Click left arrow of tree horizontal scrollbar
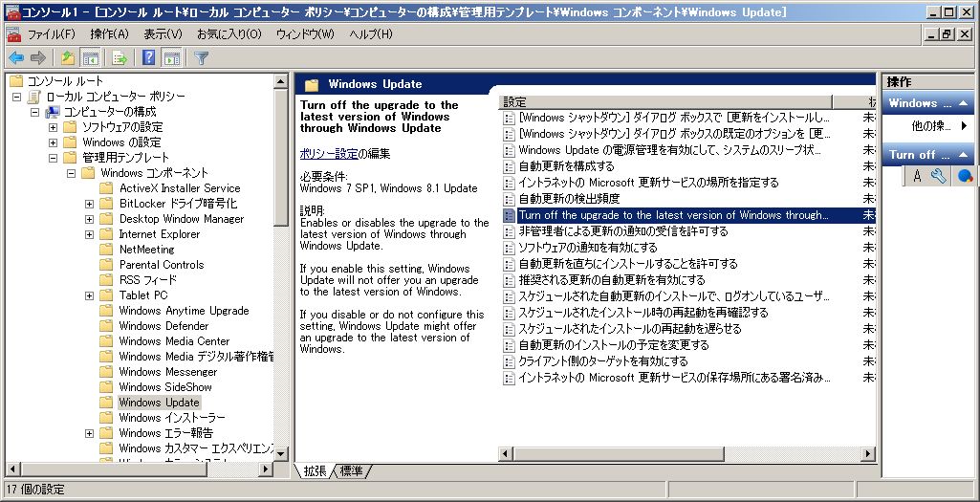This screenshot has width=980, height=502. click(13, 469)
